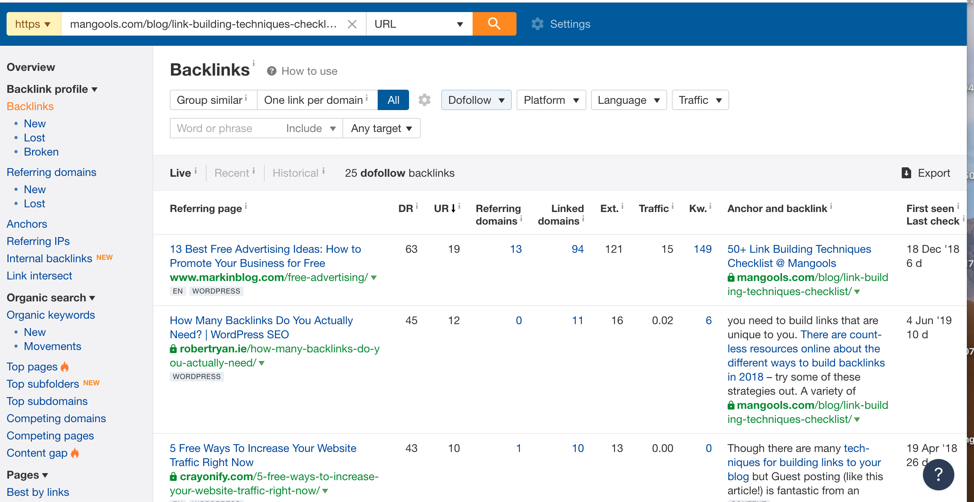Click How to use help link

(x=303, y=71)
